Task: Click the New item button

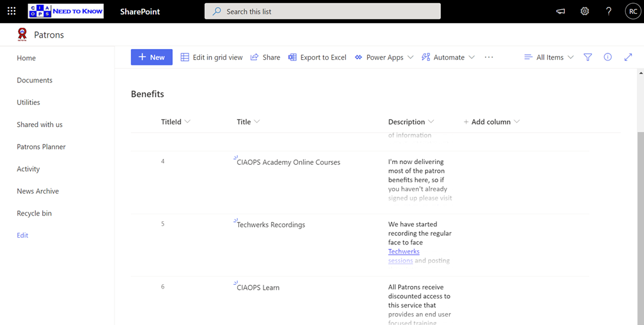Action: point(151,57)
